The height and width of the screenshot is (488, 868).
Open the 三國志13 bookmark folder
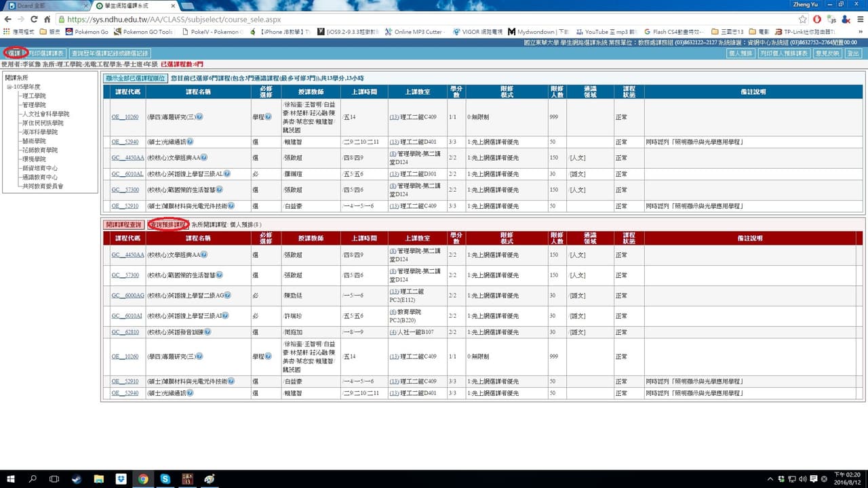(727, 31)
